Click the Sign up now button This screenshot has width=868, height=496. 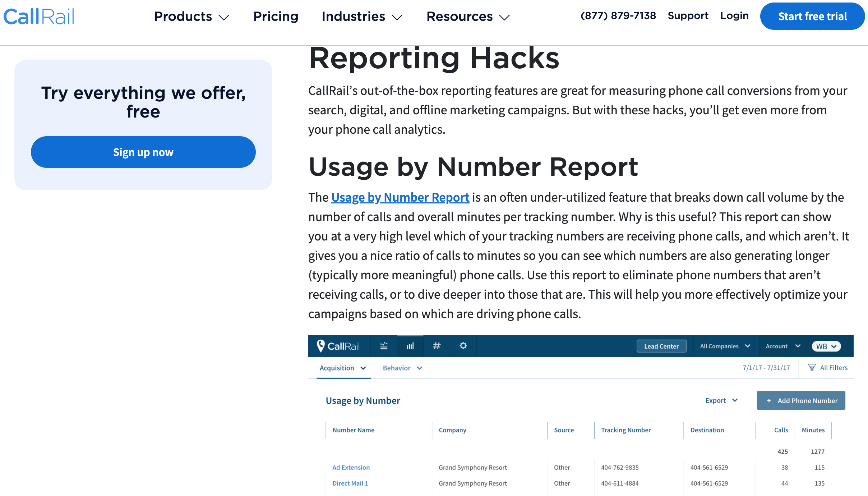pyautogui.click(x=143, y=152)
